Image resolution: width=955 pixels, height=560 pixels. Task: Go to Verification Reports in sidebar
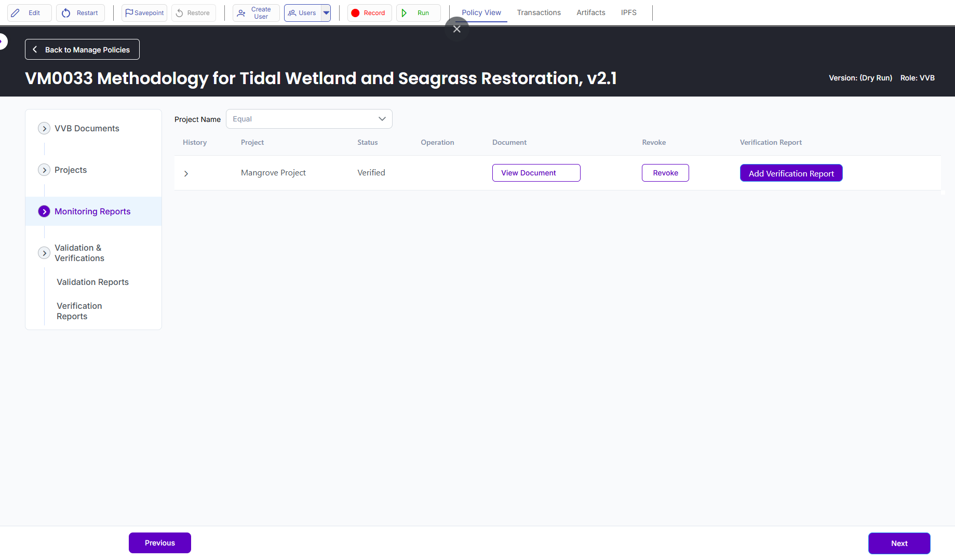[x=79, y=311]
